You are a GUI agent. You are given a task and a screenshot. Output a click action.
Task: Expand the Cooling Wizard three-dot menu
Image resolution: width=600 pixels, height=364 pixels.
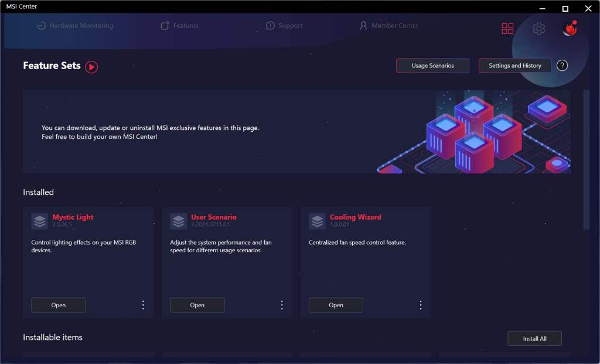point(421,305)
